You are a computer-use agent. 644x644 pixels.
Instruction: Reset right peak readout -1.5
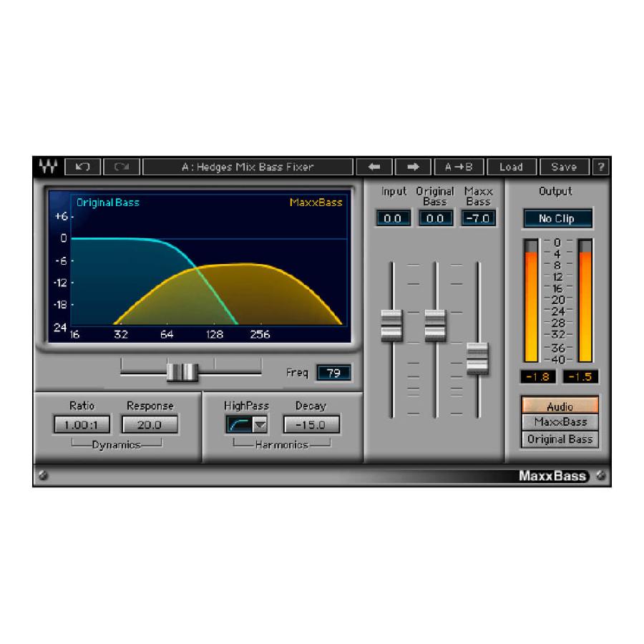tap(580, 376)
